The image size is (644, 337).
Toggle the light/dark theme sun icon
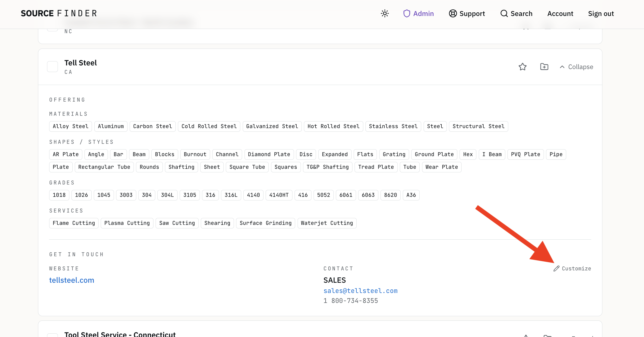click(x=385, y=14)
